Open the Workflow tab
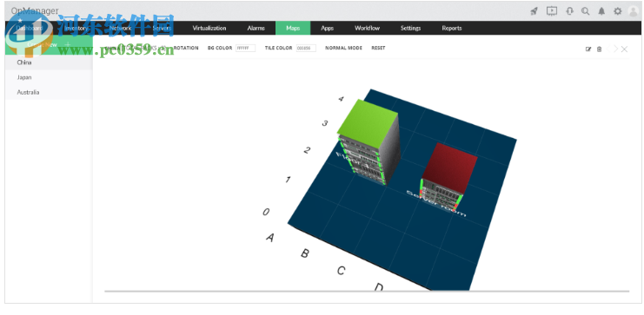 point(367,29)
